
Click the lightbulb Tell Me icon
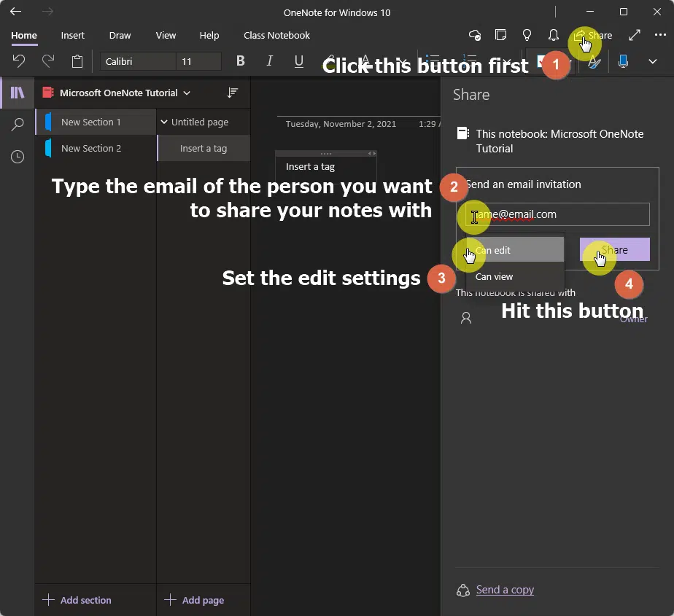[x=527, y=35]
